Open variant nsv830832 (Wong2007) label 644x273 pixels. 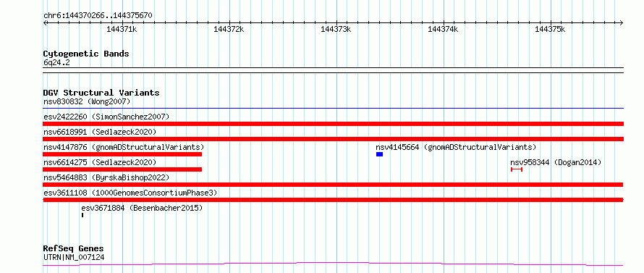click(87, 101)
